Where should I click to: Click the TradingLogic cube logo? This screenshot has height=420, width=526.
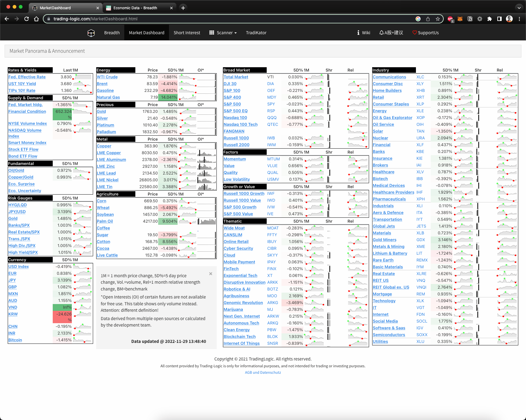click(91, 33)
